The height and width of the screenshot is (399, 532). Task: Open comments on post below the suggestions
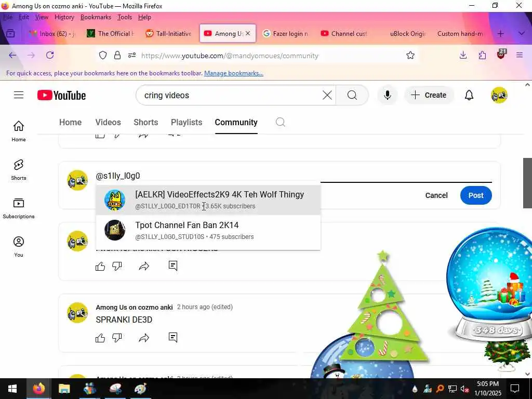[173, 265]
